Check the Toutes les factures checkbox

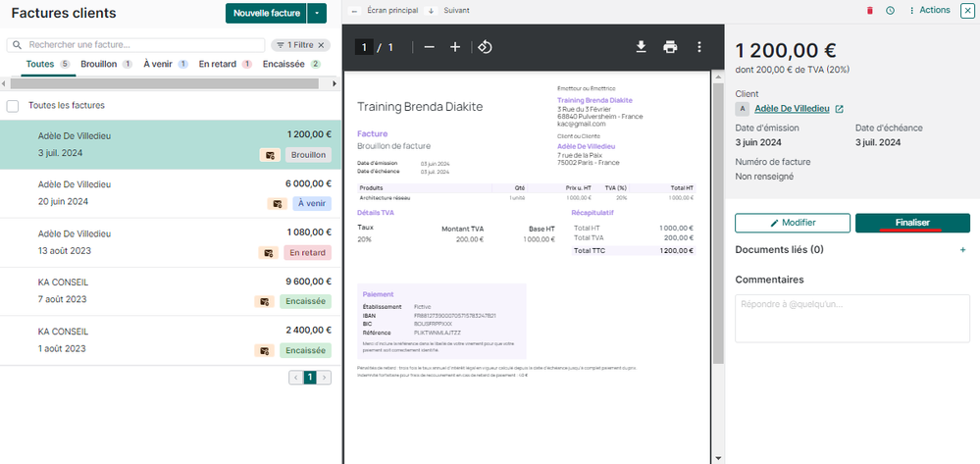pyautogui.click(x=13, y=106)
